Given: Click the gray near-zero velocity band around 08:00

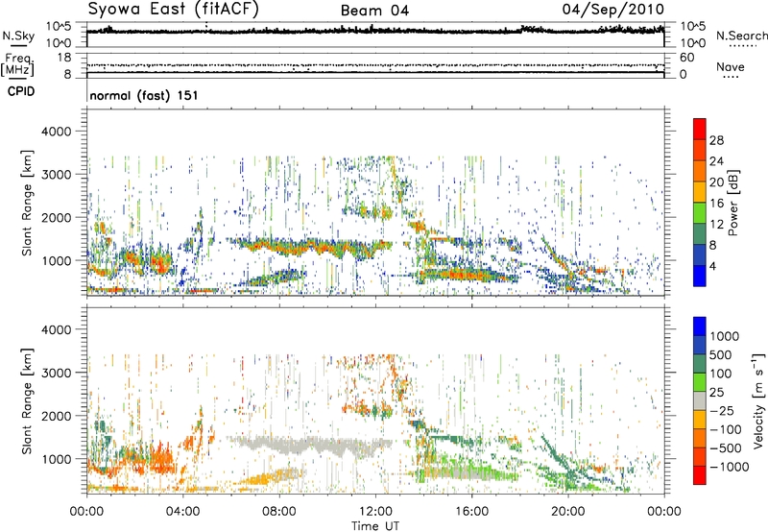Looking at the screenshot, I should tap(308, 446).
